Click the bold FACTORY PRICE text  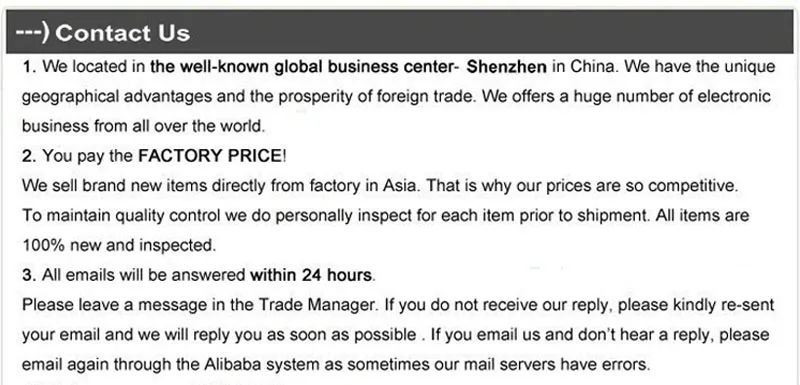(210, 156)
